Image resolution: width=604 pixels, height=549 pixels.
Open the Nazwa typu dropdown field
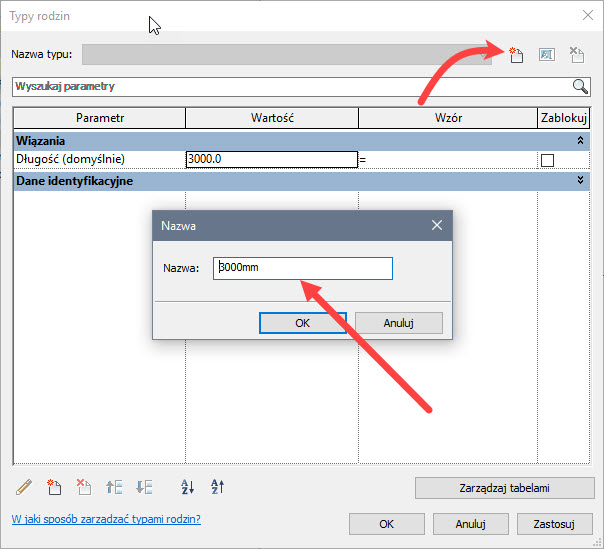coord(287,55)
